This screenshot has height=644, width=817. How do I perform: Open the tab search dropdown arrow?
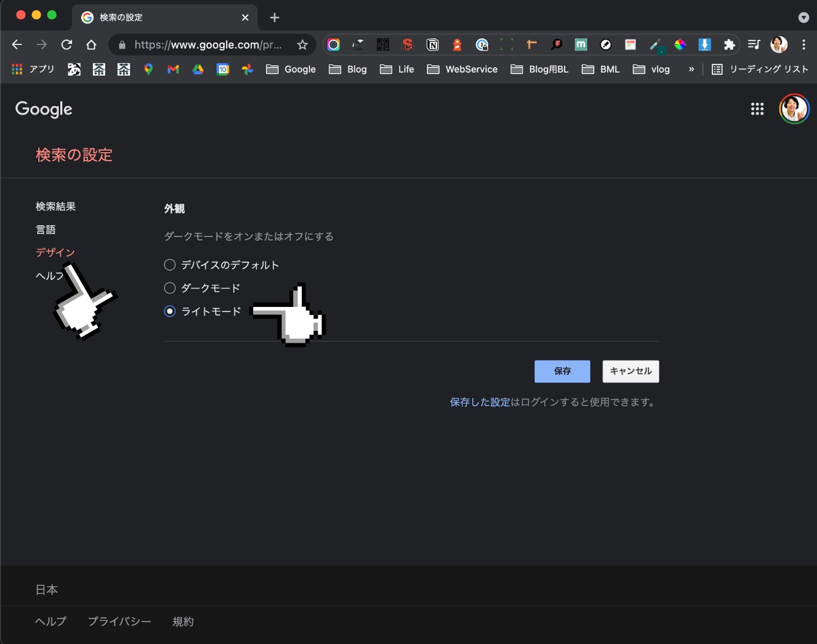click(804, 17)
